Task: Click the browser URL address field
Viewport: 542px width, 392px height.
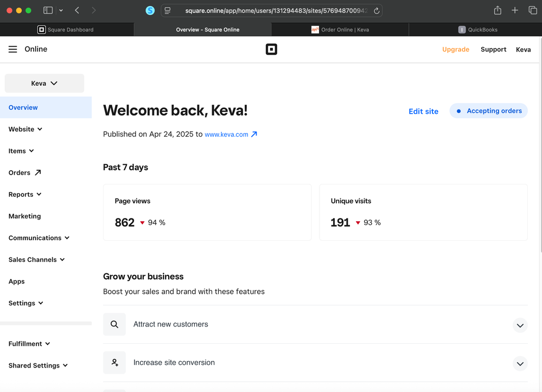Action: click(271, 11)
